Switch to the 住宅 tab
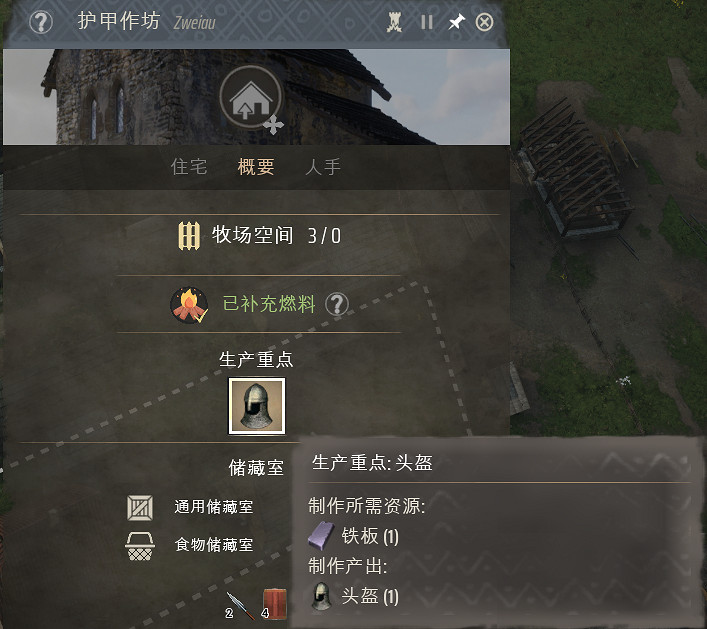The width and height of the screenshot is (707, 629). click(x=189, y=167)
